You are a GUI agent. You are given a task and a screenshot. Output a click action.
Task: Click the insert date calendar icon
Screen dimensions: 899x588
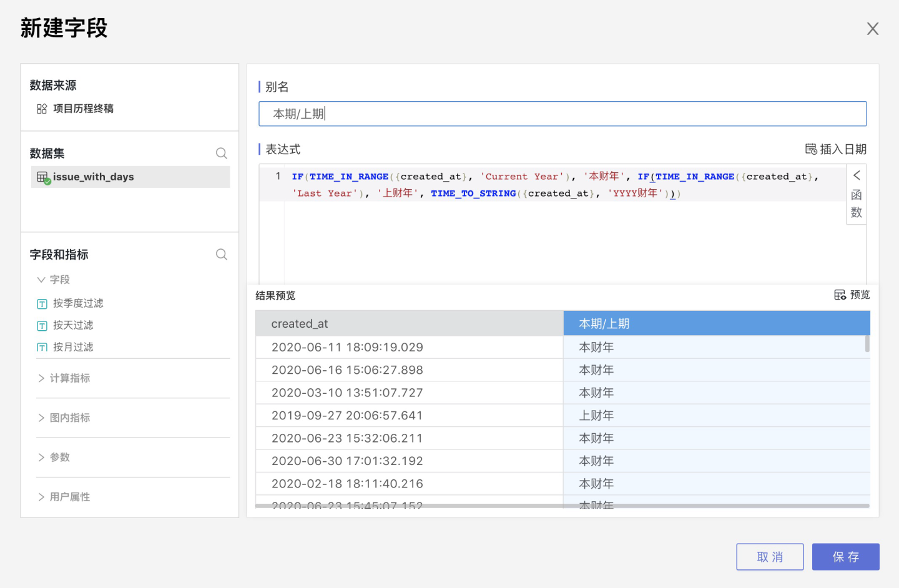(x=811, y=149)
